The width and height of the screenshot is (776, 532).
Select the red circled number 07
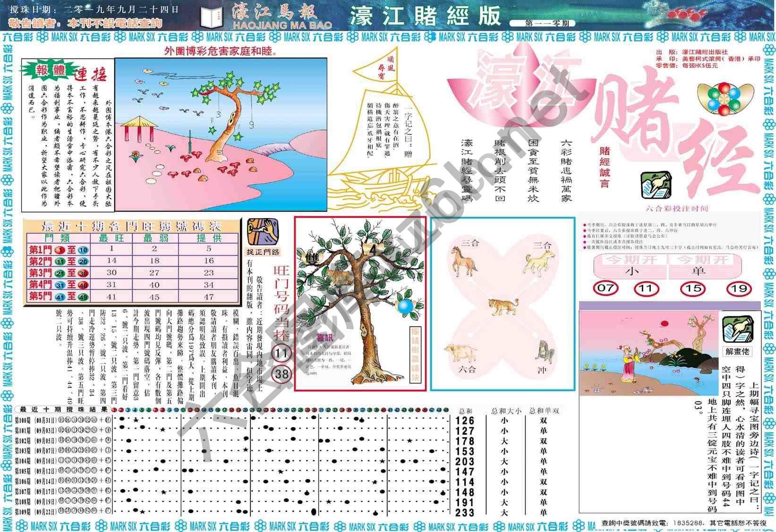coord(605,288)
